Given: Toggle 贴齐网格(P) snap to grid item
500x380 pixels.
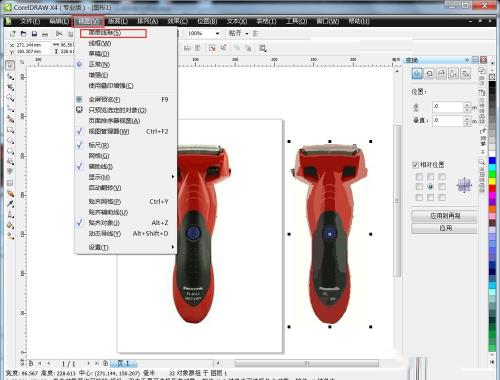Looking at the screenshot, I should coord(125,201).
